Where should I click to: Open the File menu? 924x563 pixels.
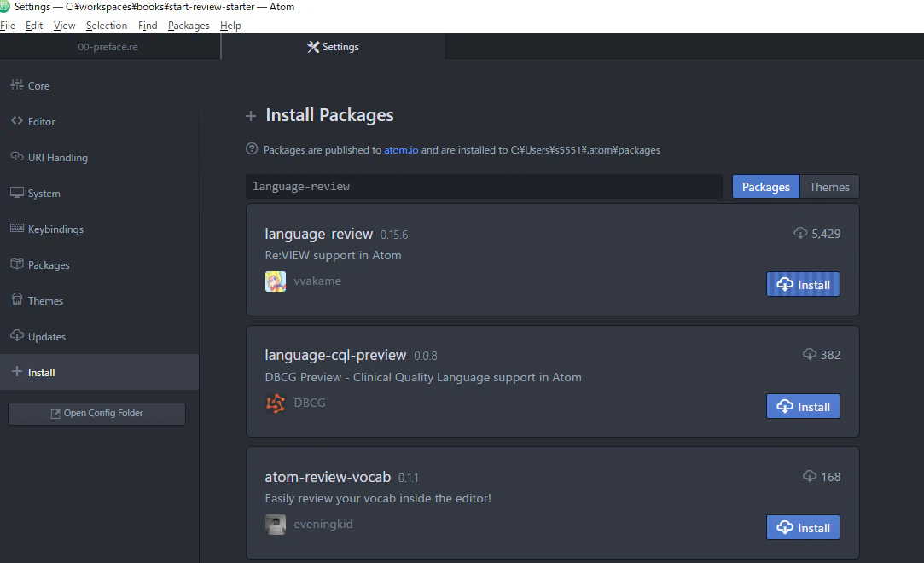[8, 26]
